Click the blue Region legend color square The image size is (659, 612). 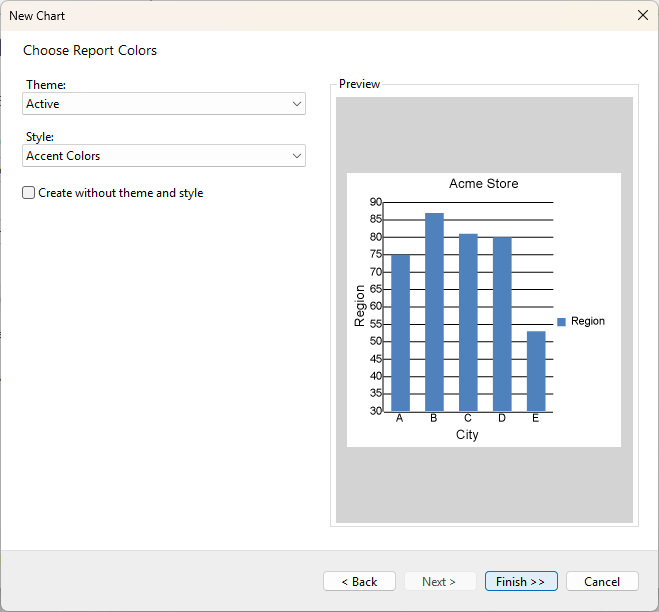tap(561, 322)
